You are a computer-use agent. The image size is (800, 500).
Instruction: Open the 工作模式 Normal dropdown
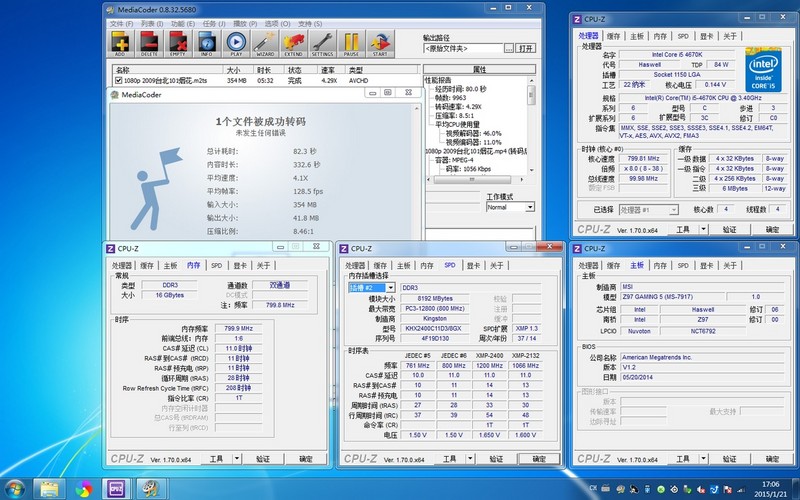530,207
